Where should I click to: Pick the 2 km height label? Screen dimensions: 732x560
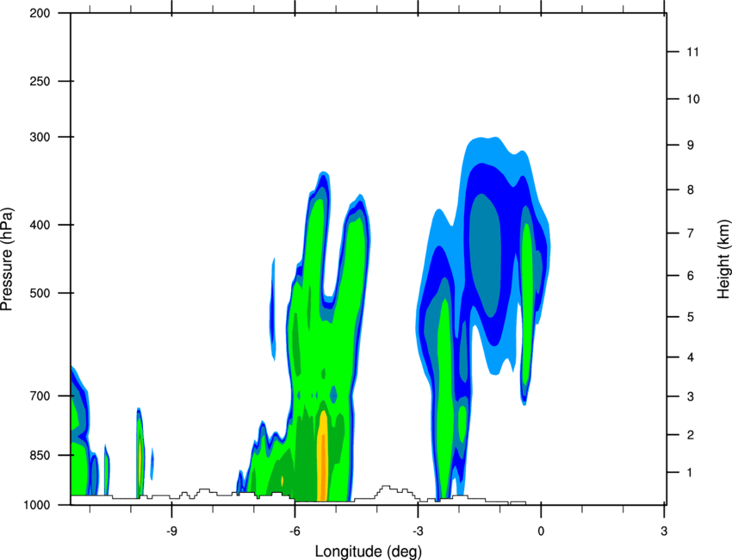[x=691, y=435]
